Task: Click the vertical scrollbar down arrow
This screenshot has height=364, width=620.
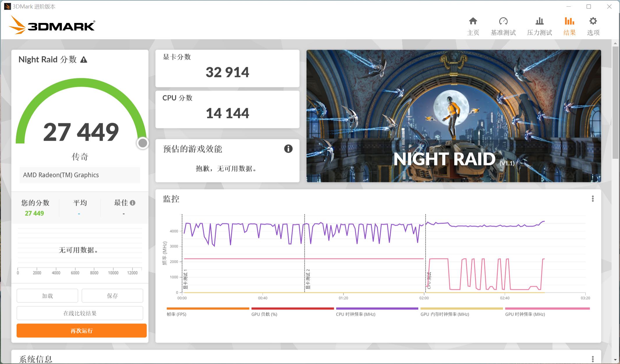Action: pos(615,360)
